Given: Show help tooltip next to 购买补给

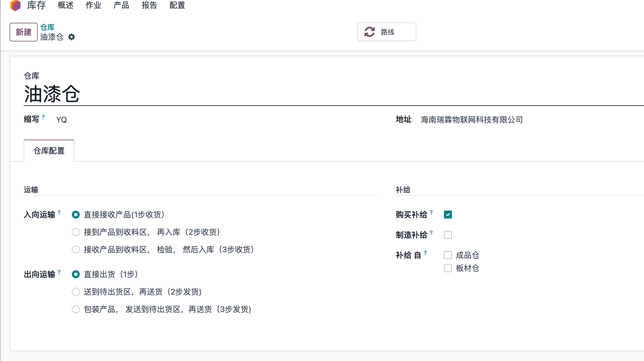Looking at the screenshot, I should (431, 212).
